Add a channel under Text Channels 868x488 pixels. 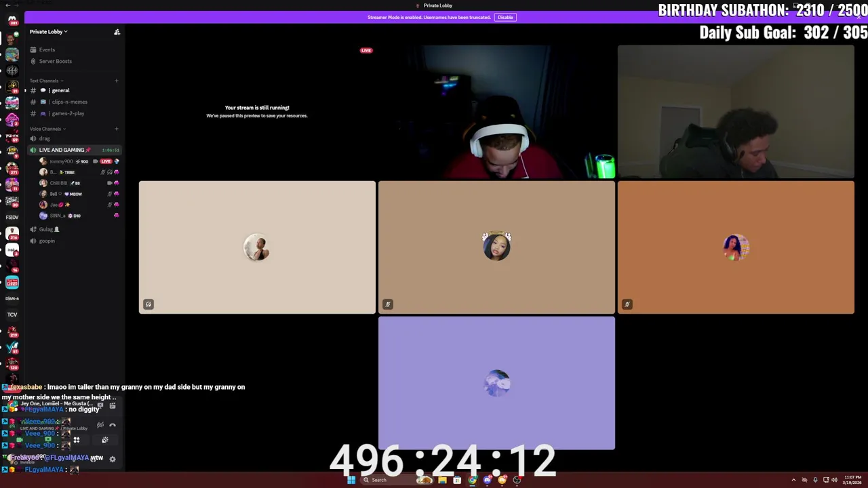point(116,81)
